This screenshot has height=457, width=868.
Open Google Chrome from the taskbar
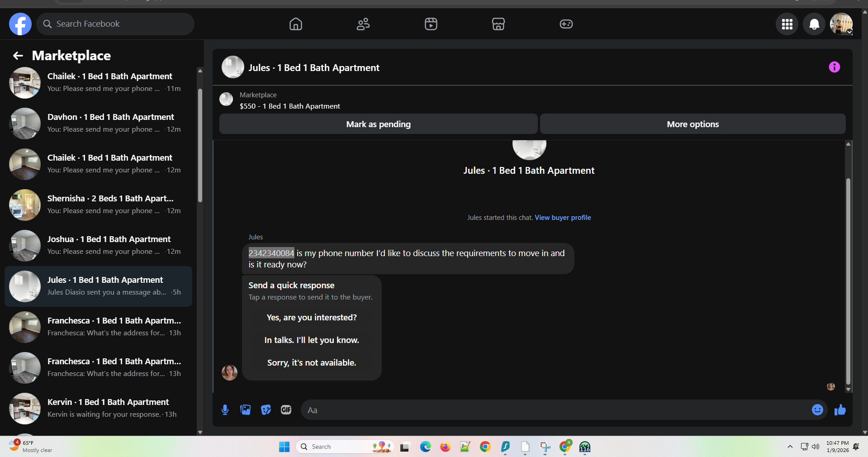(x=485, y=447)
